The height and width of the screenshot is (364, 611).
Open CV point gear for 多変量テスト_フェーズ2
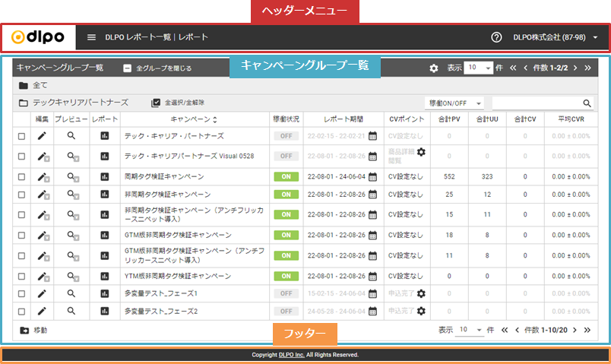tap(421, 311)
